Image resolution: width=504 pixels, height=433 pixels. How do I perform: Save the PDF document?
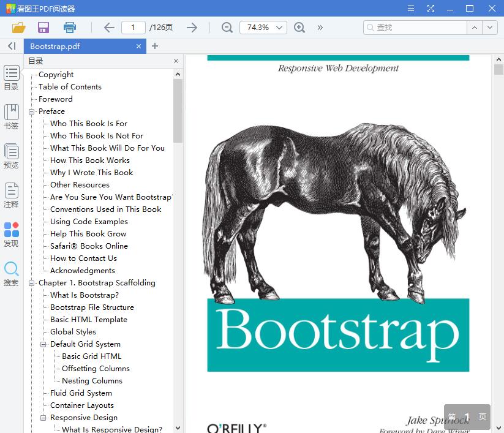[43, 28]
